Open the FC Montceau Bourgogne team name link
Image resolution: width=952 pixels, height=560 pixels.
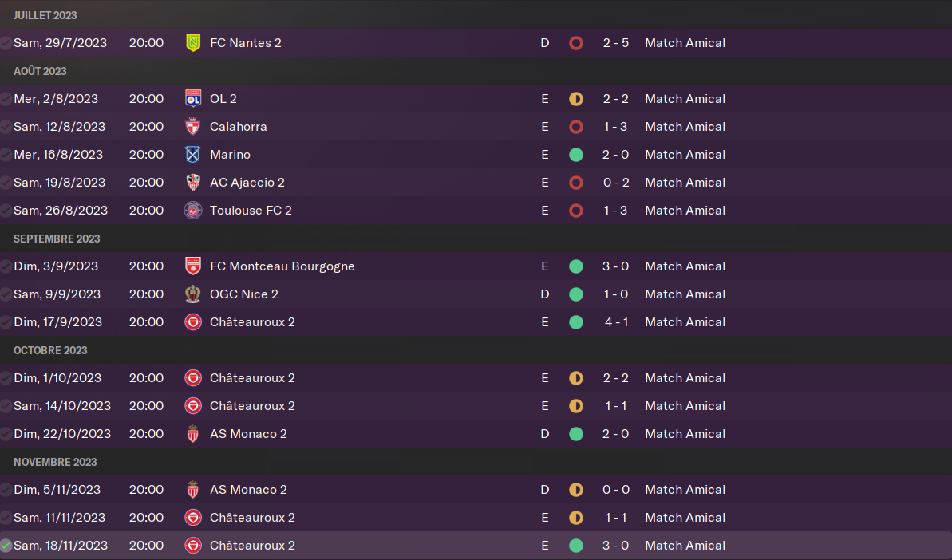(x=282, y=266)
